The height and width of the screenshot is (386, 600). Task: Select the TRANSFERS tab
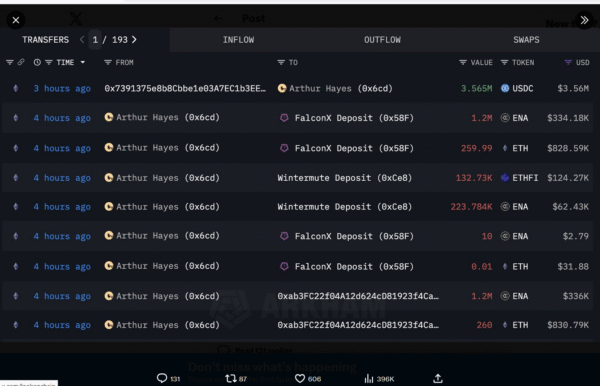click(x=46, y=40)
